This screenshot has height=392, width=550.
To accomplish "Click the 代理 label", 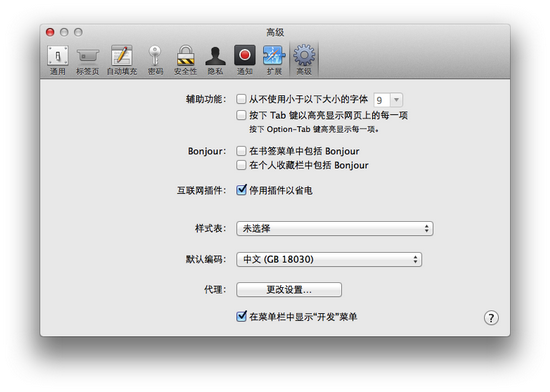I will point(215,290).
